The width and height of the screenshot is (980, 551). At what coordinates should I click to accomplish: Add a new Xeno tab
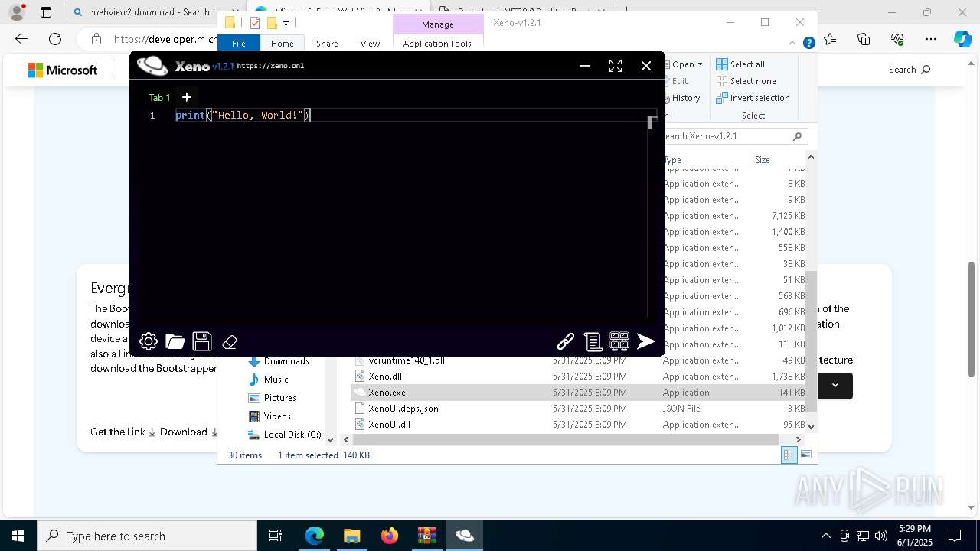click(186, 97)
